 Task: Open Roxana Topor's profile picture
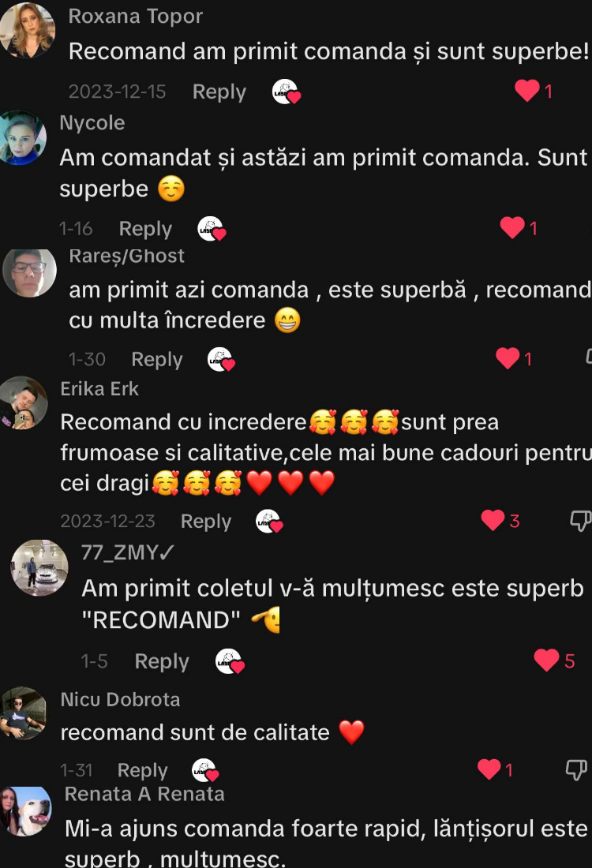(x=27, y=30)
